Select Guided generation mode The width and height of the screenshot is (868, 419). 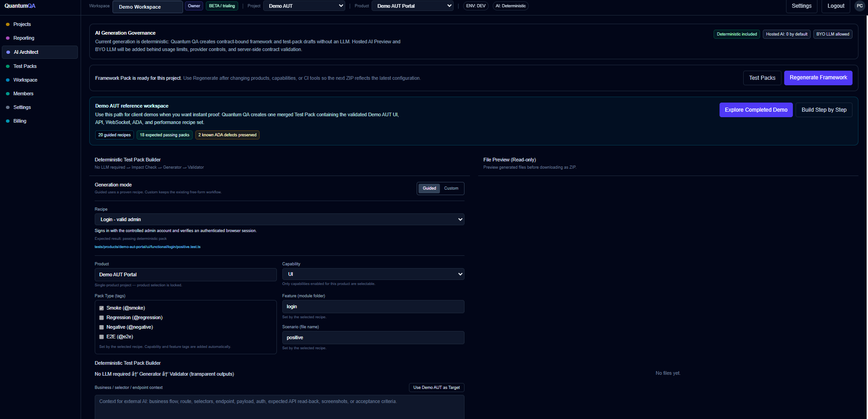(x=429, y=188)
